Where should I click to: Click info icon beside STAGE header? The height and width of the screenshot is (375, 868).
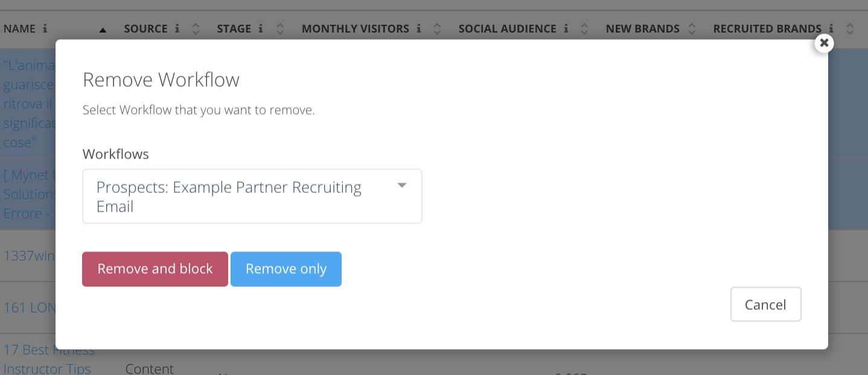point(261,28)
